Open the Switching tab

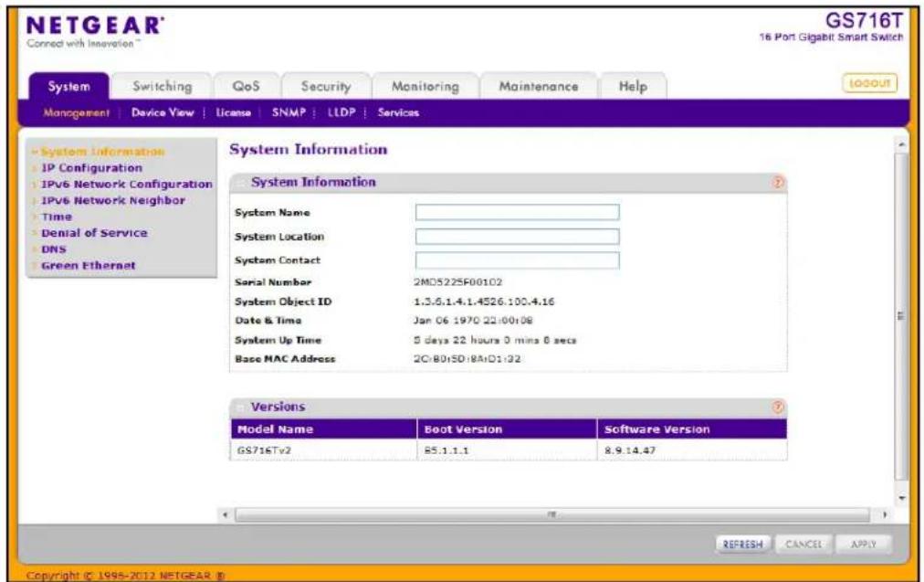coord(162,86)
